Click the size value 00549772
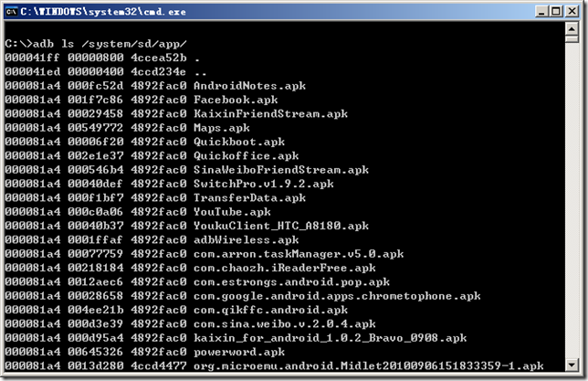 click(96, 128)
